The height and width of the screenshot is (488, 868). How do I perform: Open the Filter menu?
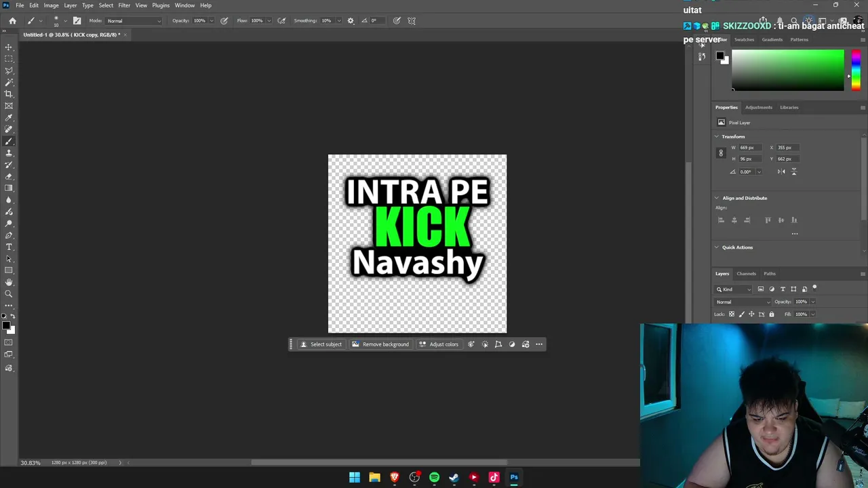124,5
